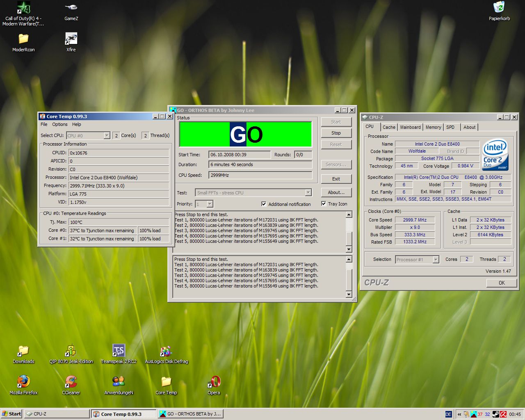Switch to the Mainboard tab in CPU-Z
This screenshot has width=525, height=420.
410,127
